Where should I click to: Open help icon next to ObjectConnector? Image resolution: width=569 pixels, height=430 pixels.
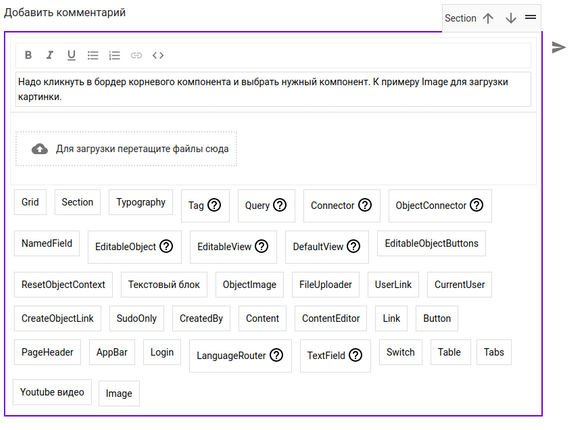(x=476, y=205)
